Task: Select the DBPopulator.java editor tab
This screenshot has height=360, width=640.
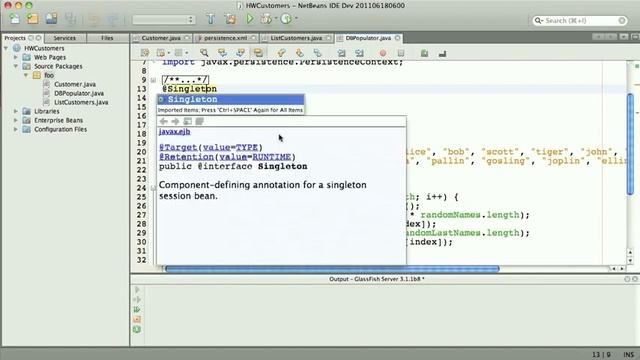Action: tap(368, 38)
